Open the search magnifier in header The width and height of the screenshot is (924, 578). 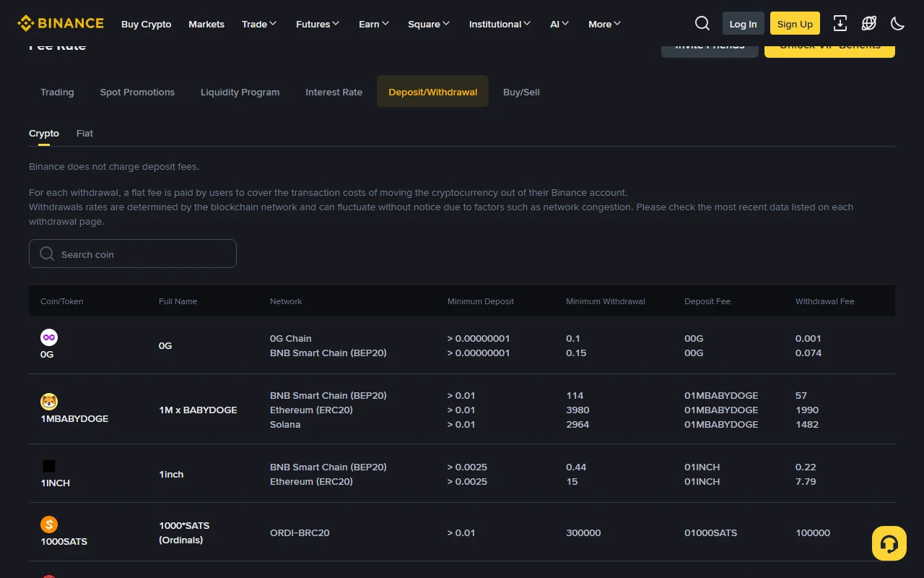(702, 24)
